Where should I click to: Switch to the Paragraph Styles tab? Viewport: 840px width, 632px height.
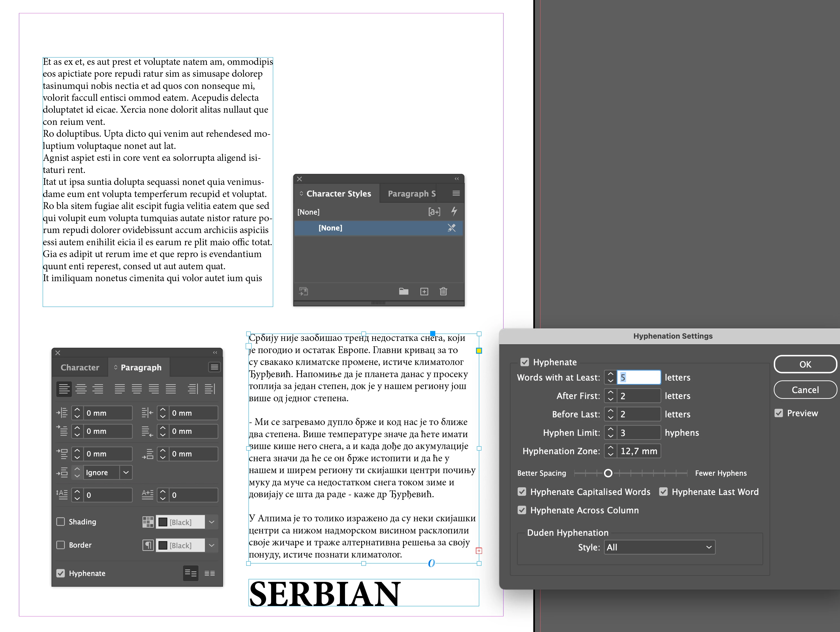[x=411, y=194]
